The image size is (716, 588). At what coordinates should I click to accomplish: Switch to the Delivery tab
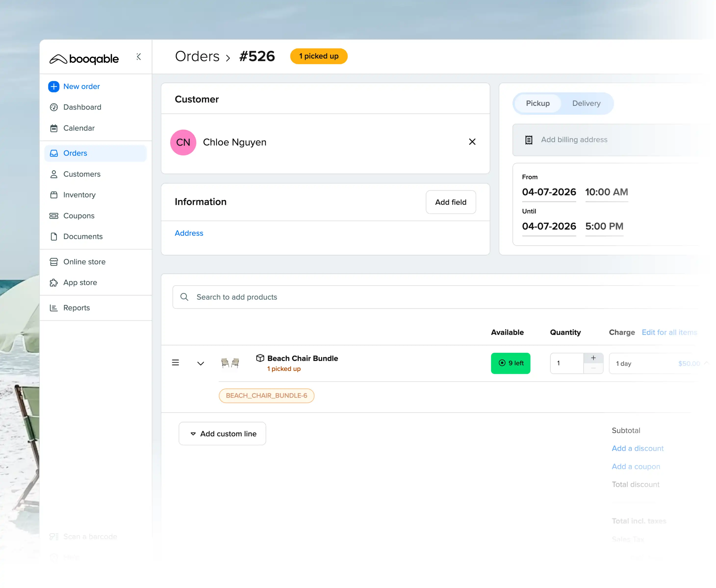(x=586, y=103)
